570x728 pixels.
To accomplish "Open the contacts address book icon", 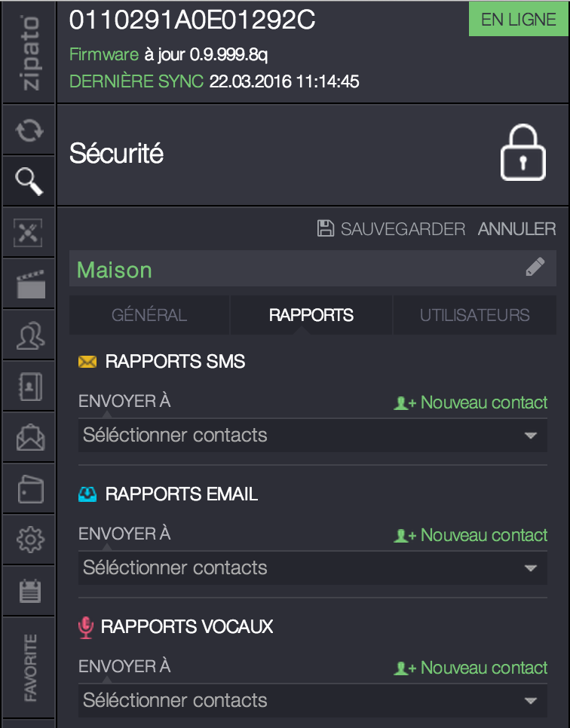I will point(28,385).
